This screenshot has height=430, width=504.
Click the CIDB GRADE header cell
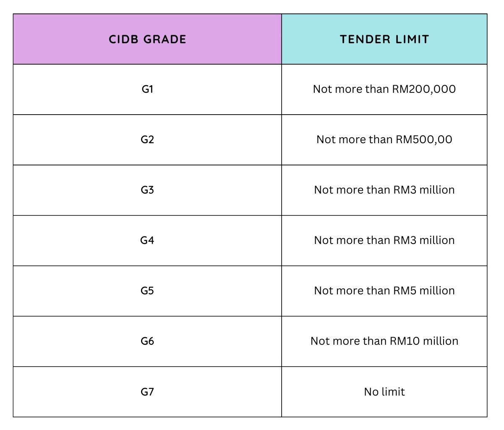pyautogui.click(x=147, y=39)
